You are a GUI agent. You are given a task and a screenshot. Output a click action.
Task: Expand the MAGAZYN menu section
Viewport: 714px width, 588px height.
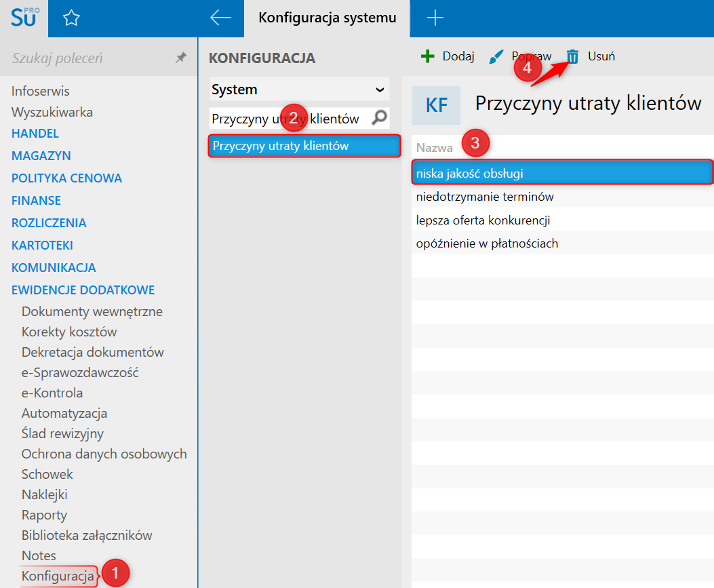tap(41, 156)
